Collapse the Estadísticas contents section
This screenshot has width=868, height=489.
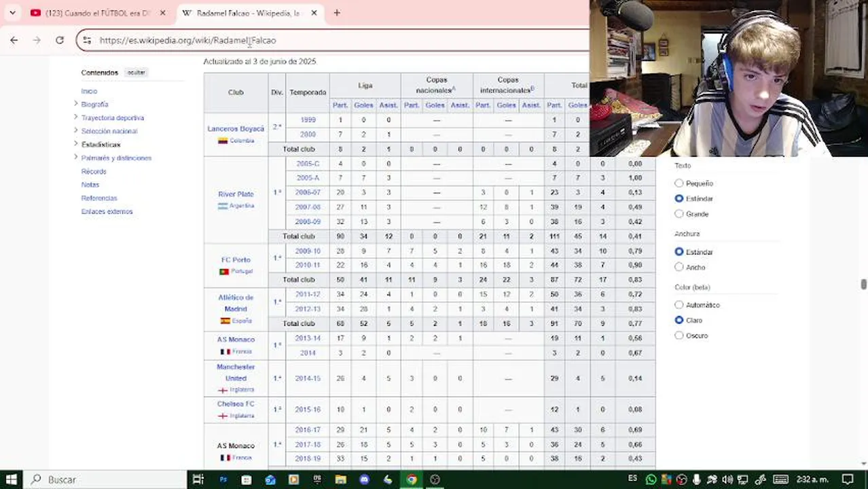click(75, 144)
